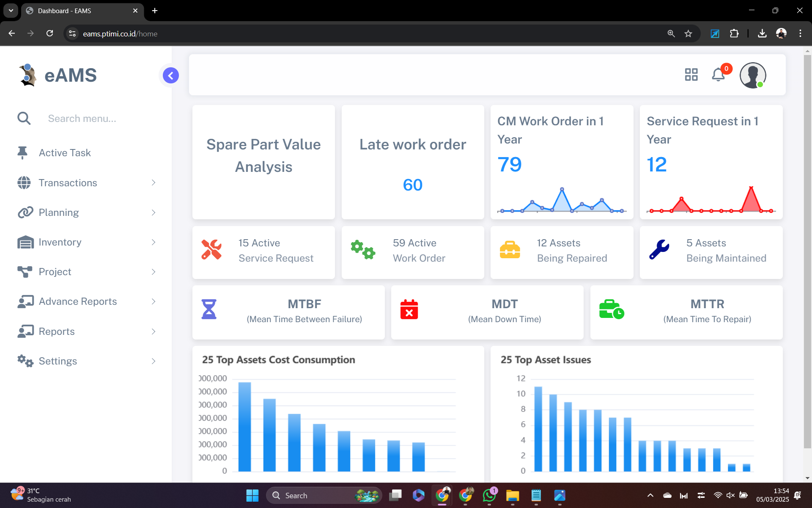Expand the Inventory menu chevron
Image resolution: width=812 pixels, height=508 pixels.
[x=154, y=242]
